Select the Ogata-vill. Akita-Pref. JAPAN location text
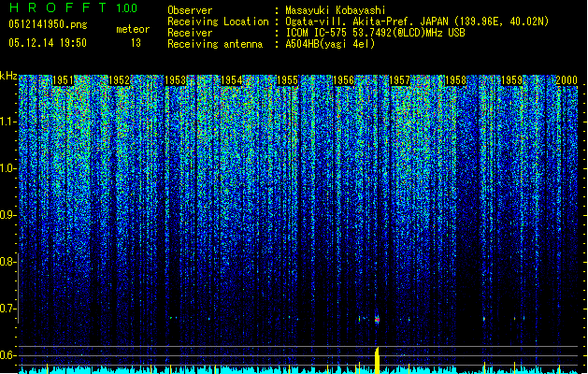 pyautogui.click(x=417, y=22)
